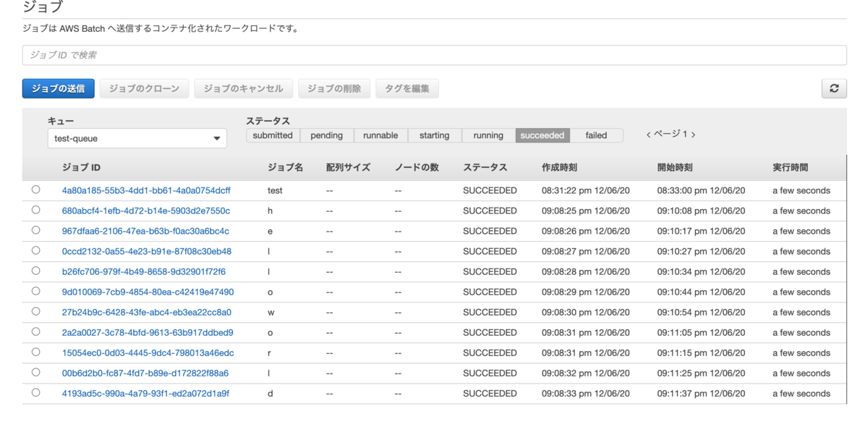Click job name 'r' cell
Screen dimensions: 868x427
[269, 352]
